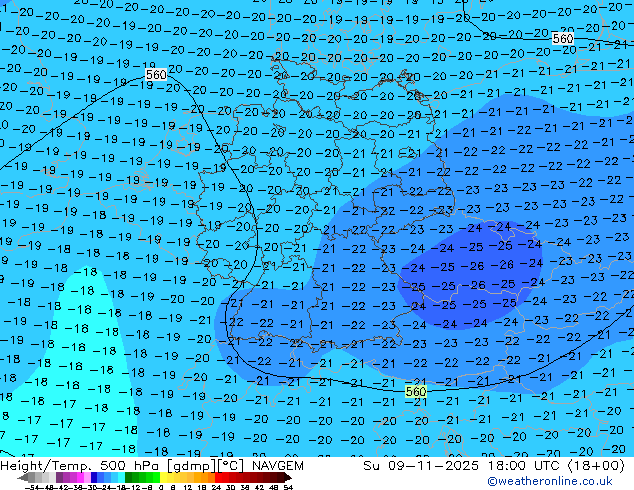This screenshot has width=634, height=490.
Task: Click the dark maroon right arrow end of legend
Action: (x=288, y=477)
